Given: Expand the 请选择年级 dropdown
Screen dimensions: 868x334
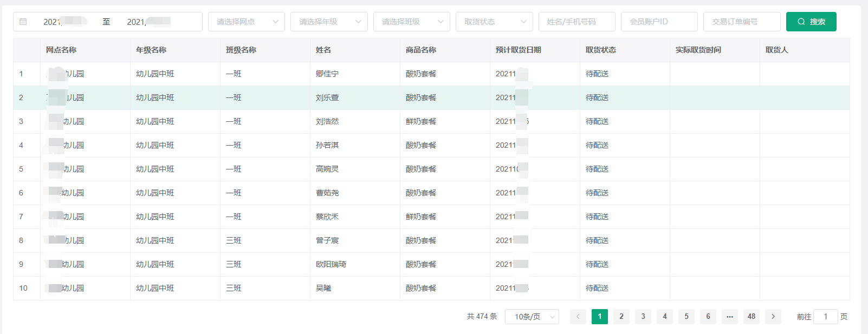Looking at the screenshot, I should (x=328, y=22).
